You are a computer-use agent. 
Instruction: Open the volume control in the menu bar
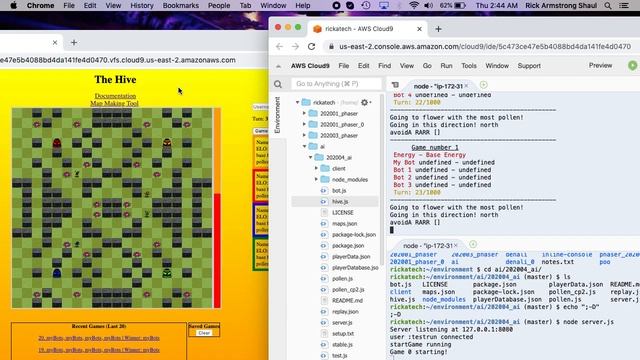click(429, 6)
